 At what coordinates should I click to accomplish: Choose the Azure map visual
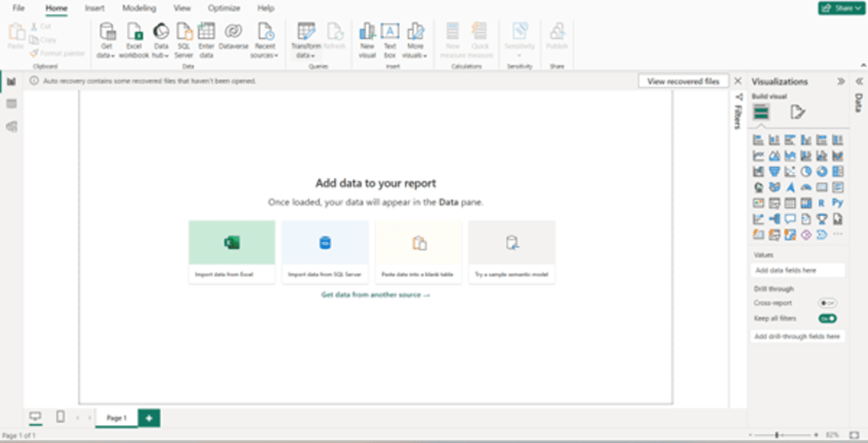click(790, 187)
